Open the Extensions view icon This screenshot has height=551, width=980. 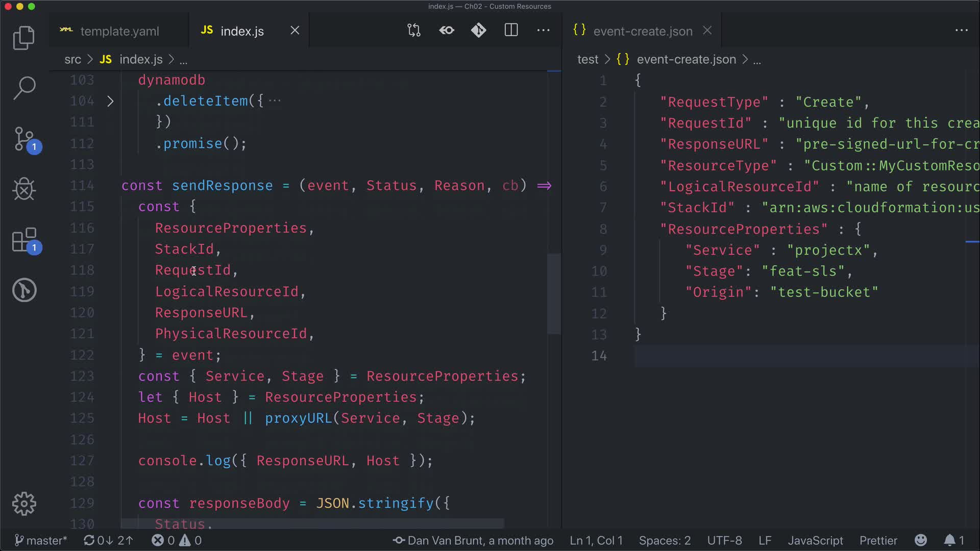[x=24, y=240]
